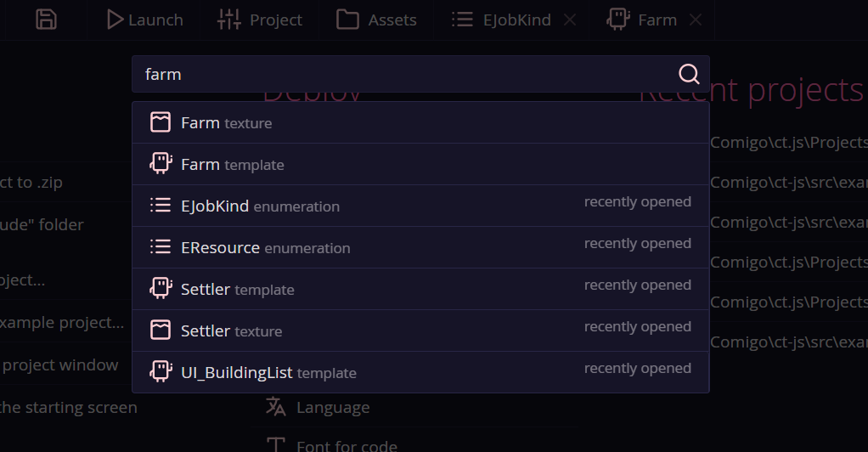Open the Project settings tab
This screenshot has height=452, width=868.
(260, 20)
